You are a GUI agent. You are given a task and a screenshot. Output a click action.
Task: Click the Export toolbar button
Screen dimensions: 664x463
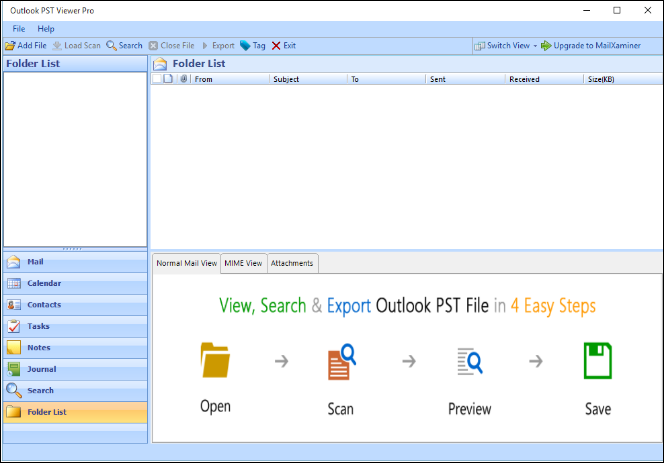(219, 45)
